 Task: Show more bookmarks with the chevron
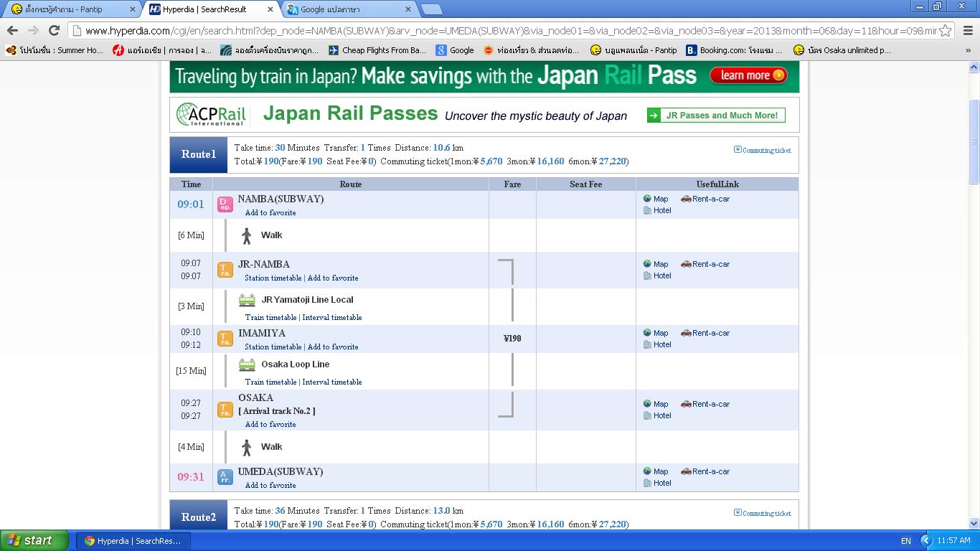(x=968, y=50)
